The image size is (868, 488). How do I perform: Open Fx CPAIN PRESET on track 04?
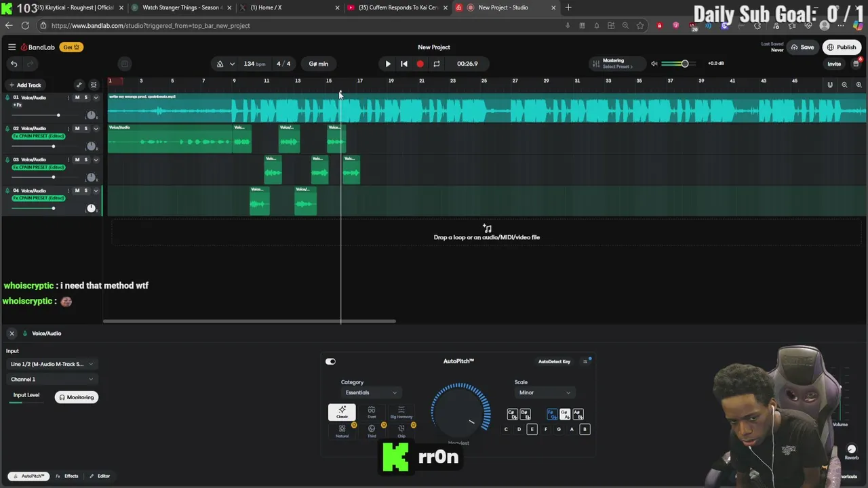tap(39, 198)
